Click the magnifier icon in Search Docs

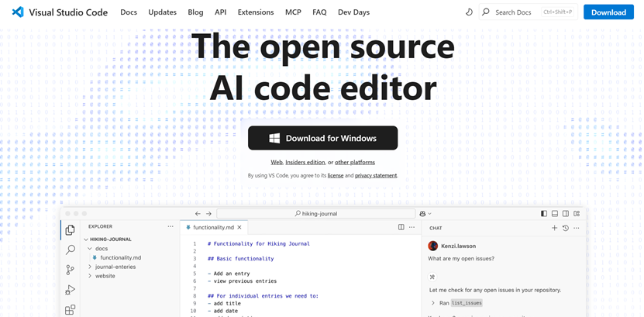[x=486, y=12]
